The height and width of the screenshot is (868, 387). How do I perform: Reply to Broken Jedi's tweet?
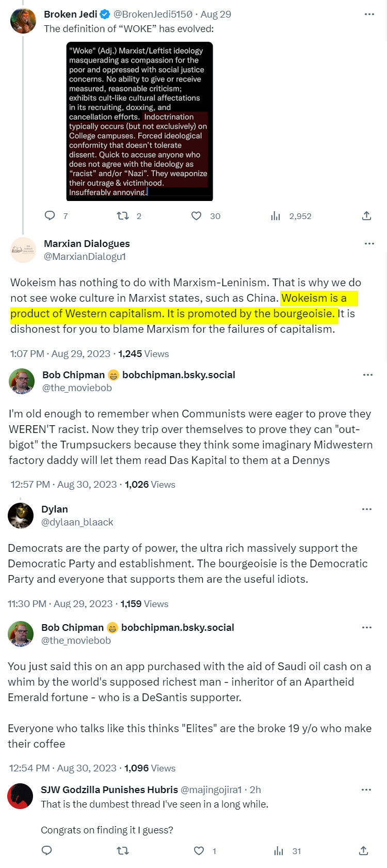tap(50, 216)
